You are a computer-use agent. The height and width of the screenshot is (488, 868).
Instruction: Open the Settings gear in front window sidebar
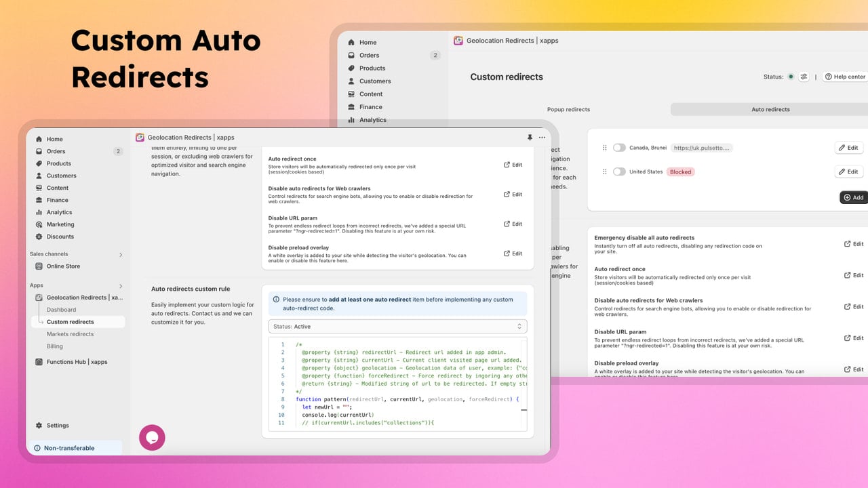click(39, 426)
